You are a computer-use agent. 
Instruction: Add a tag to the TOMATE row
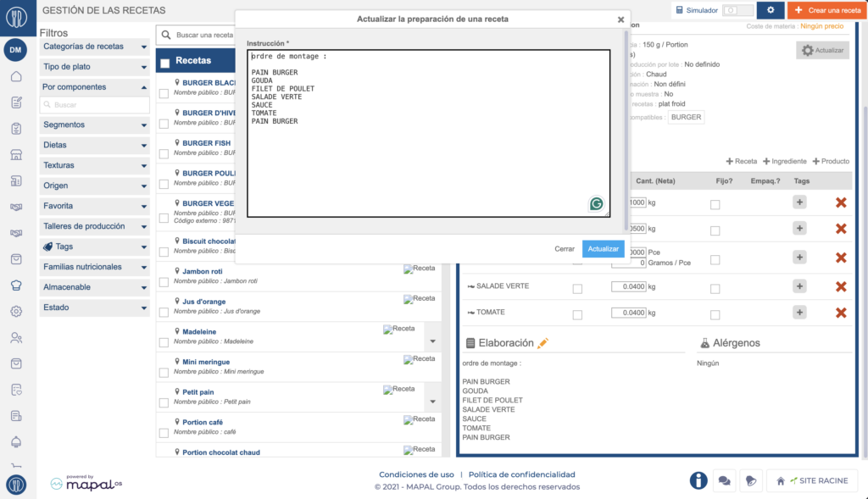click(799, 312)
